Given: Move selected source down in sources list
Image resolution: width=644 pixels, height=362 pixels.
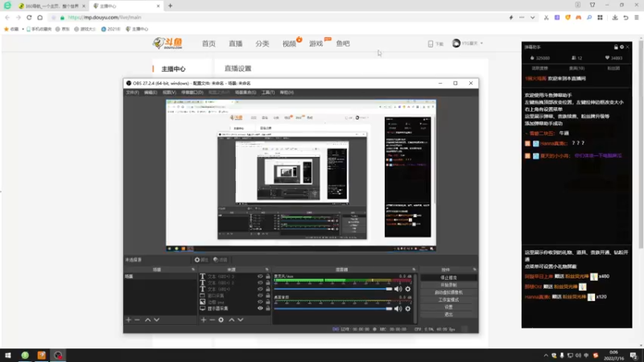Looking at the screenshot, I should tap(241, 319).
